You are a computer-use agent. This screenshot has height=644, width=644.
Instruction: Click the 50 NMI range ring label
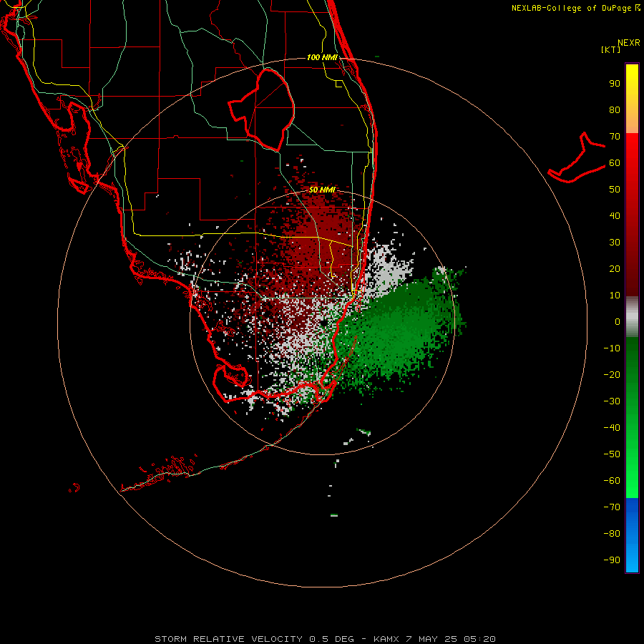coord(322,190)
